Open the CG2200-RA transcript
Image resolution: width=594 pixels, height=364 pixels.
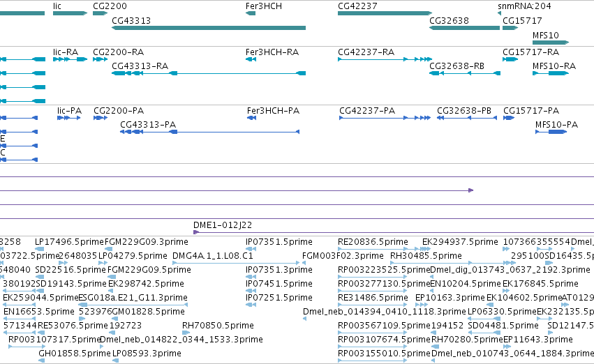pyautogui.click(x=101, y=59)
